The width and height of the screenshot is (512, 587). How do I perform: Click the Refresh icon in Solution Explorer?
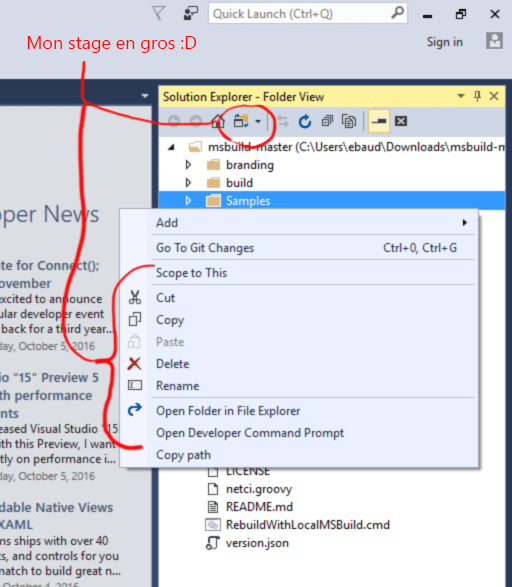[305, 121]
